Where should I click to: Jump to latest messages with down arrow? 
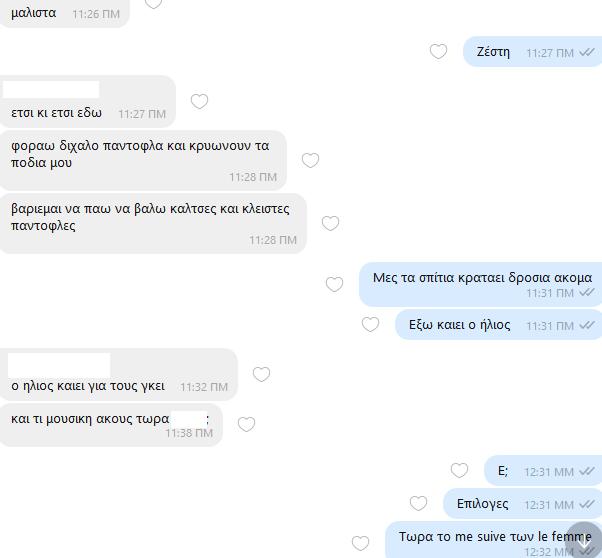584,541
